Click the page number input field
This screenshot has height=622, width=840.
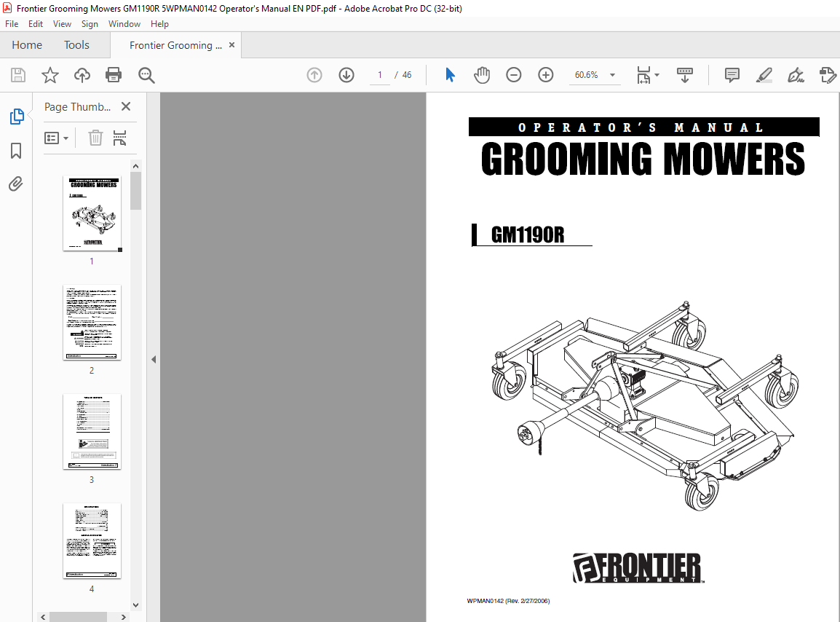tap(380, 75)
